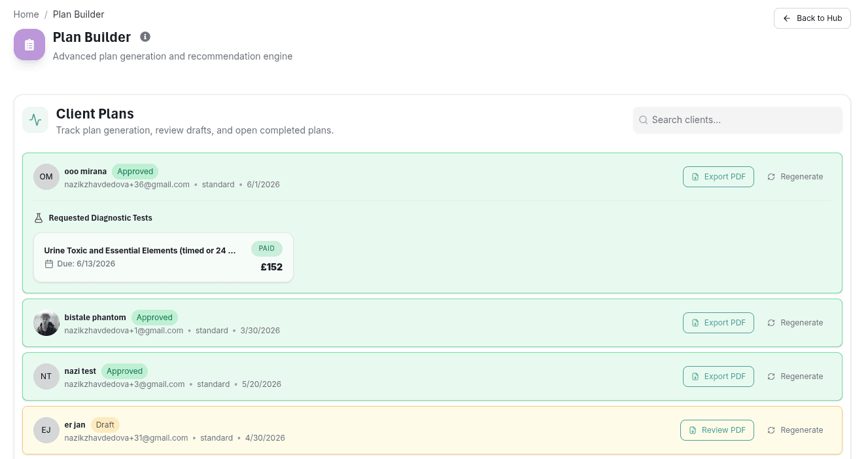
Task: Click the Due: 6/13/2026 text
Action: [x=86, y=264]
